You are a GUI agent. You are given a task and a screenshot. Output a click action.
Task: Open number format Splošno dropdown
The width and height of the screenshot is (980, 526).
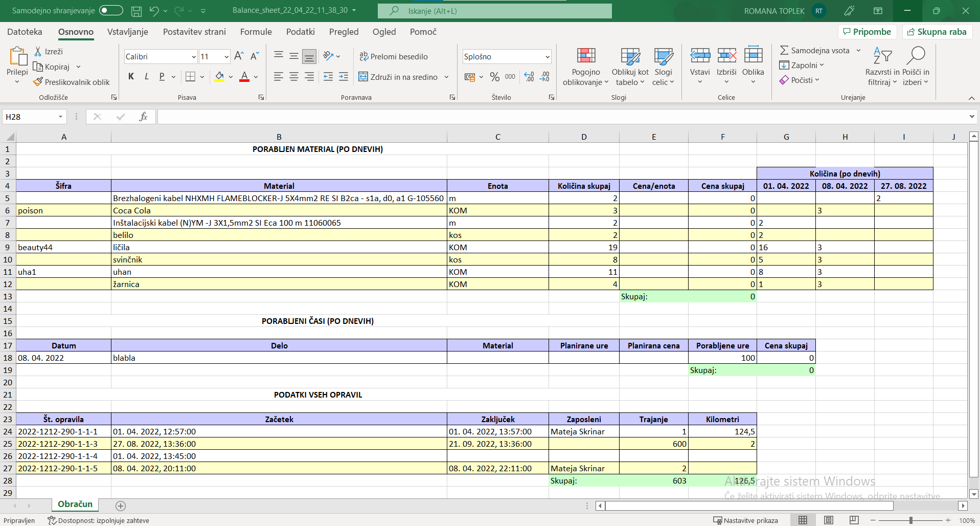click(548, 57)
